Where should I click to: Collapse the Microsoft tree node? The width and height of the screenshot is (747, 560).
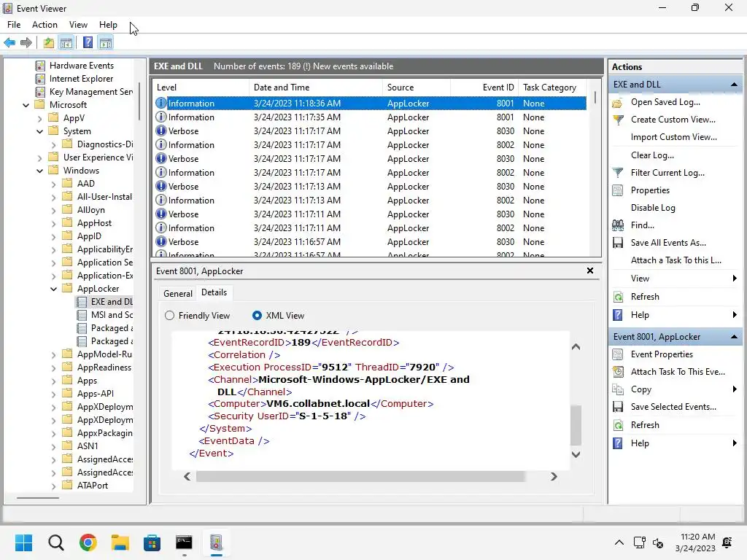click(x=26, y=105)
